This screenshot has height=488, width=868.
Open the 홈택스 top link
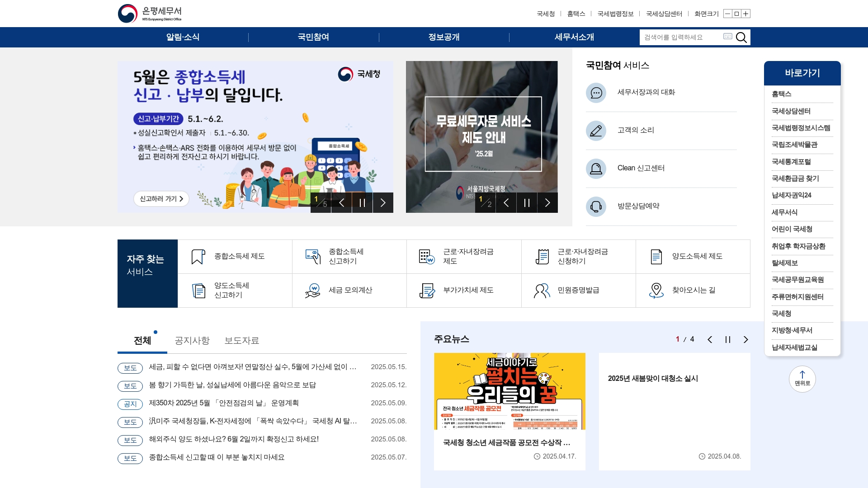click(x=576, y=14)
